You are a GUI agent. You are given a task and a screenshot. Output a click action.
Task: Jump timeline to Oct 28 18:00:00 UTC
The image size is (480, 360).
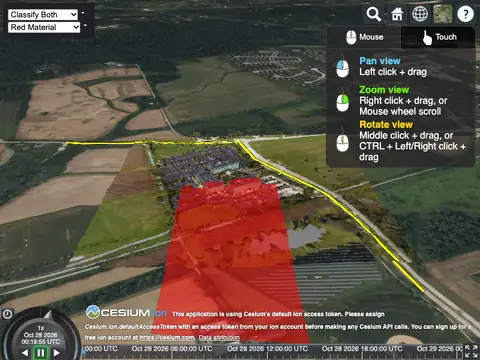362,349
